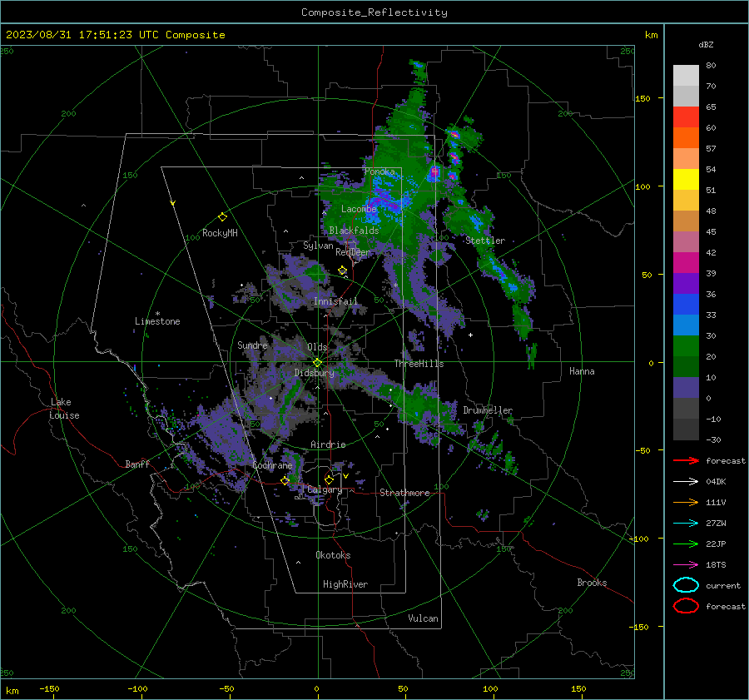The image size is (749, 700).
Task: Click the Airdrie label on map
Action: (328, 444)
